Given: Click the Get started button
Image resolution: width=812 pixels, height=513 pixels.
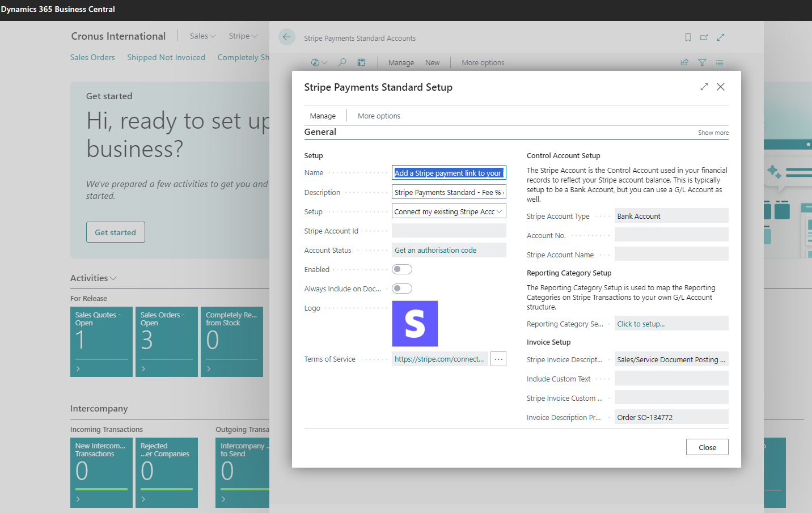Looking at the screenshot, I should [116, 232].
